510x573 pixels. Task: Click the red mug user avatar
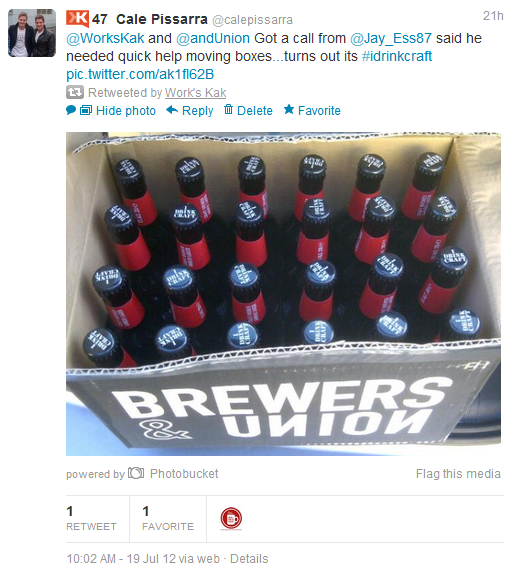pyautogui.click(x=231, y=519)
